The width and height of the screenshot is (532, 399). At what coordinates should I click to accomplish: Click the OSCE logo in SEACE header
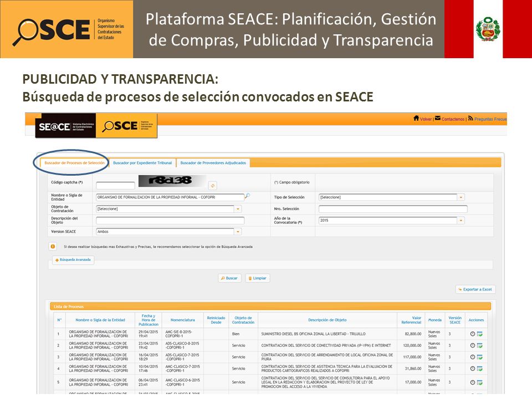(x=126, y=126)
